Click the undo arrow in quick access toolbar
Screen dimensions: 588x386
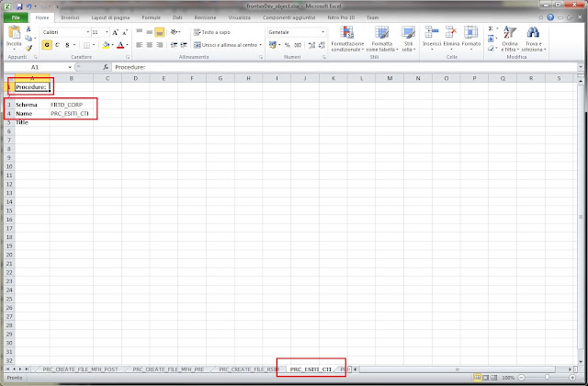point(28,6)
